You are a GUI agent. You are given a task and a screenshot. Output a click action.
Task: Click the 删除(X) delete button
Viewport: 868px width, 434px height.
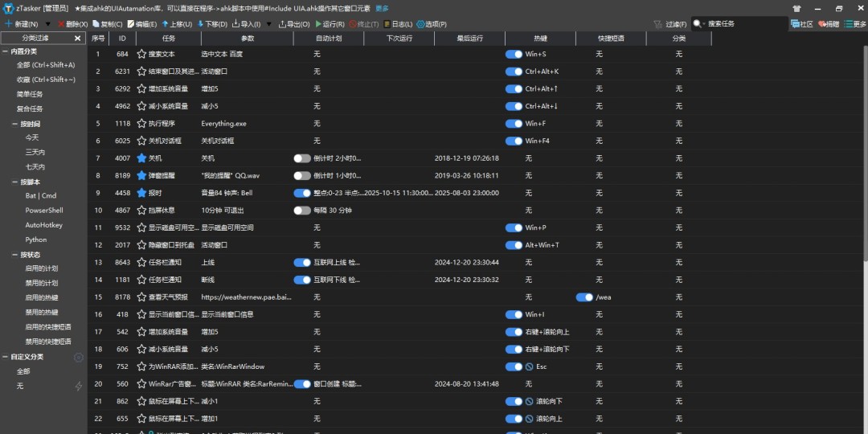coord(72,24)
